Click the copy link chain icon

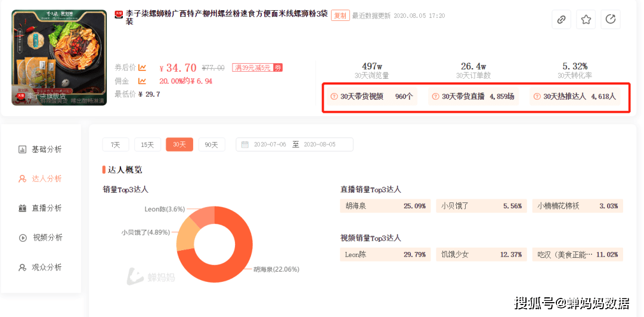tap(561, 20)
